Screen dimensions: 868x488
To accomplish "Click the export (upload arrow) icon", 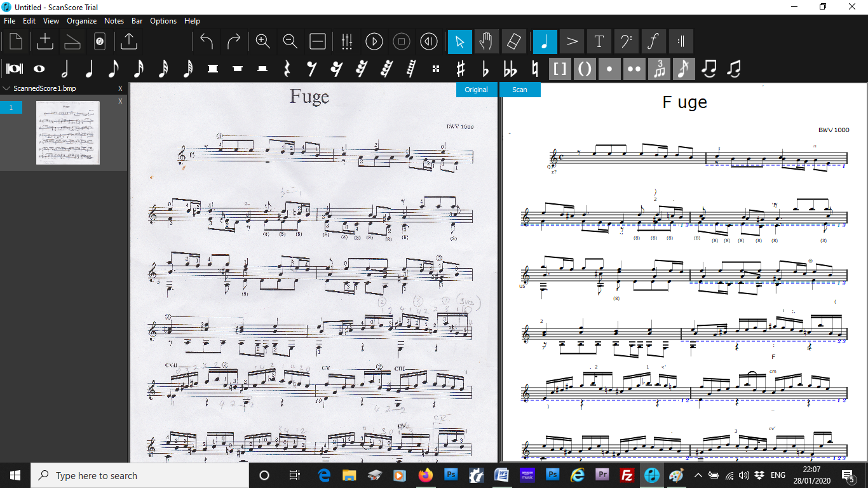I will (x=128, y=42).
